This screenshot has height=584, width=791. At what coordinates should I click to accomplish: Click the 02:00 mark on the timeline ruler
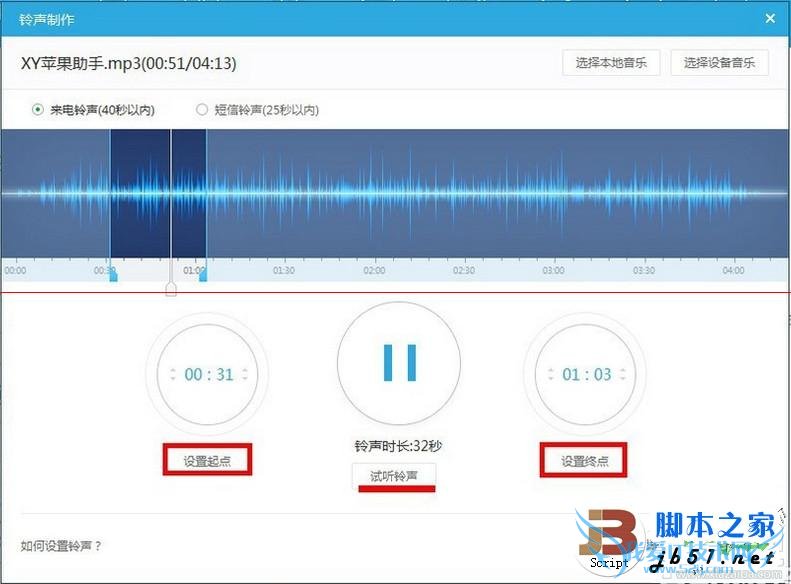tap(374, 271)
